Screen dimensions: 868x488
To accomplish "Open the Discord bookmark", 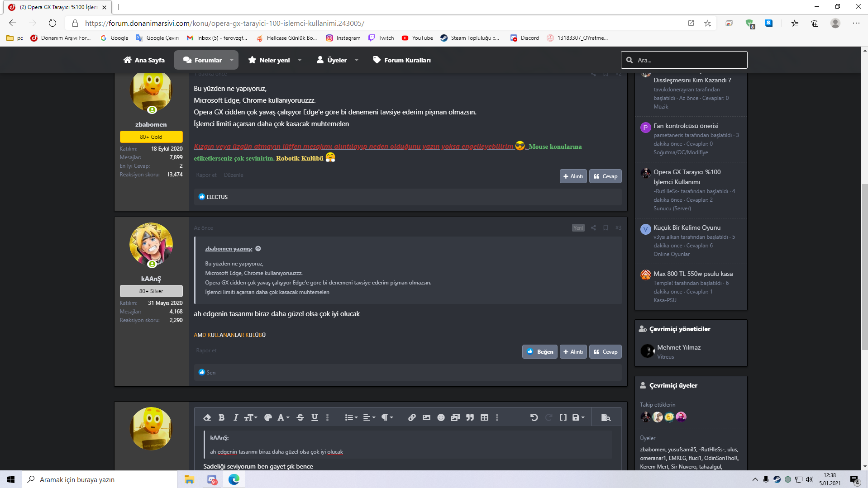I will tap(525, 38).
